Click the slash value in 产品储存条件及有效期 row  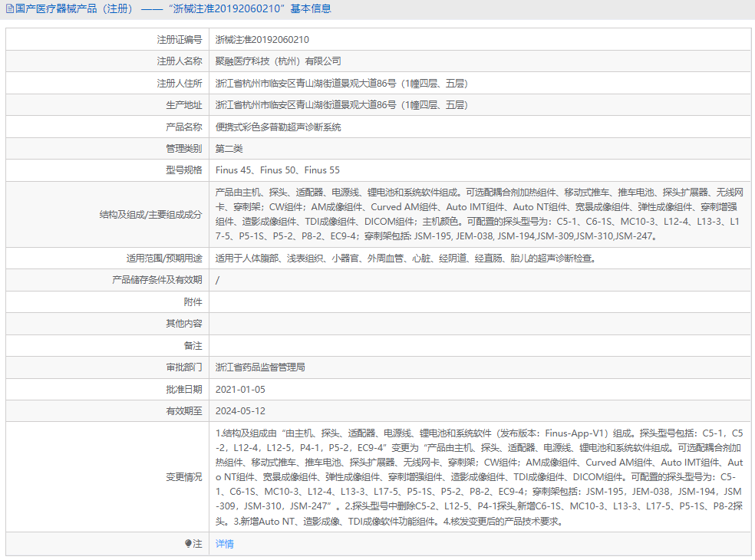217,280
